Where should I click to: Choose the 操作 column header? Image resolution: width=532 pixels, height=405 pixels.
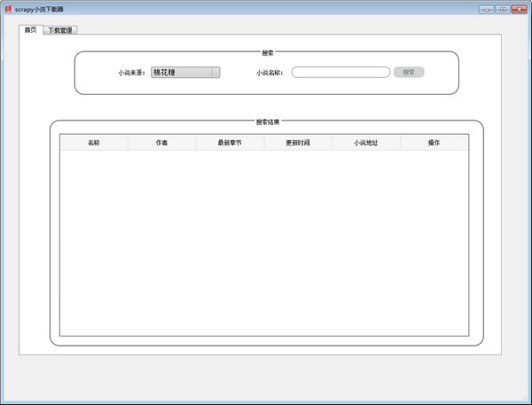click(x=434, y=143)
